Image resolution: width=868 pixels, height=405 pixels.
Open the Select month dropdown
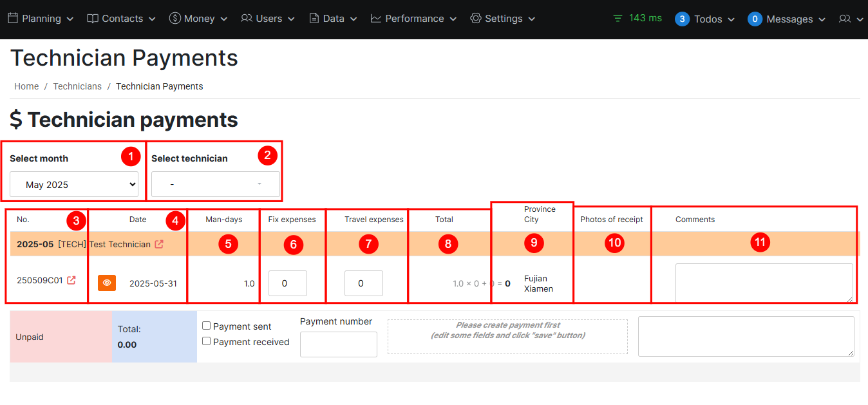coord(74,185)
